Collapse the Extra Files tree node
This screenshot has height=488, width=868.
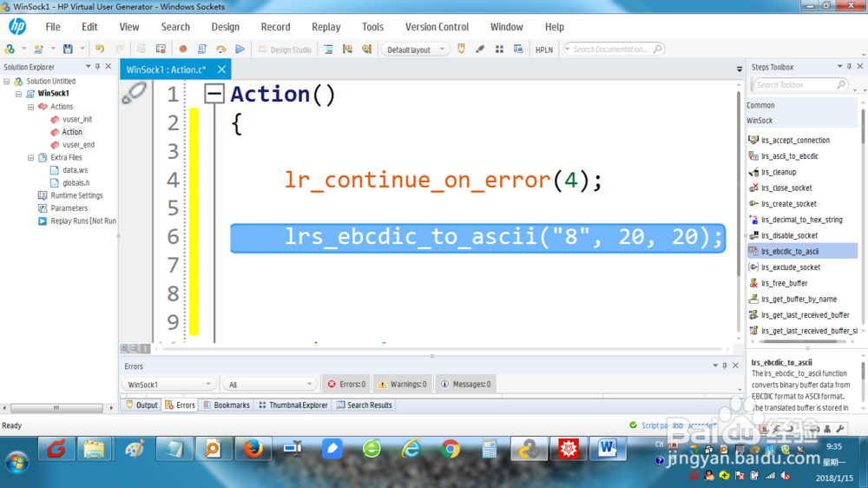[31, 158]
